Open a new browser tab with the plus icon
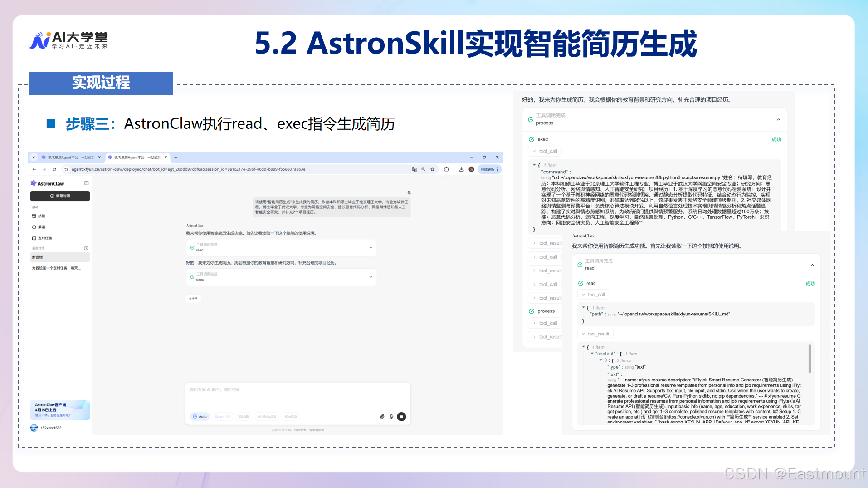868x488 pixels. [x=176, y=158]
